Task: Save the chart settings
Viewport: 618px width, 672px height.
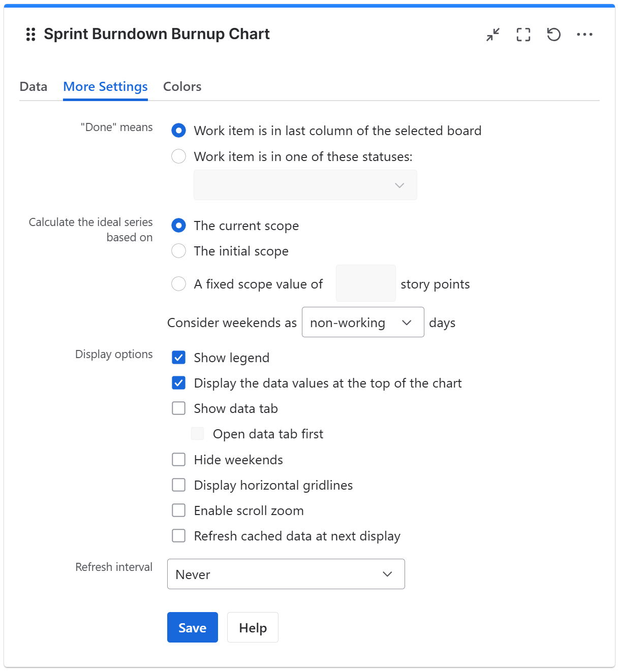Action: tap(192, 627)
